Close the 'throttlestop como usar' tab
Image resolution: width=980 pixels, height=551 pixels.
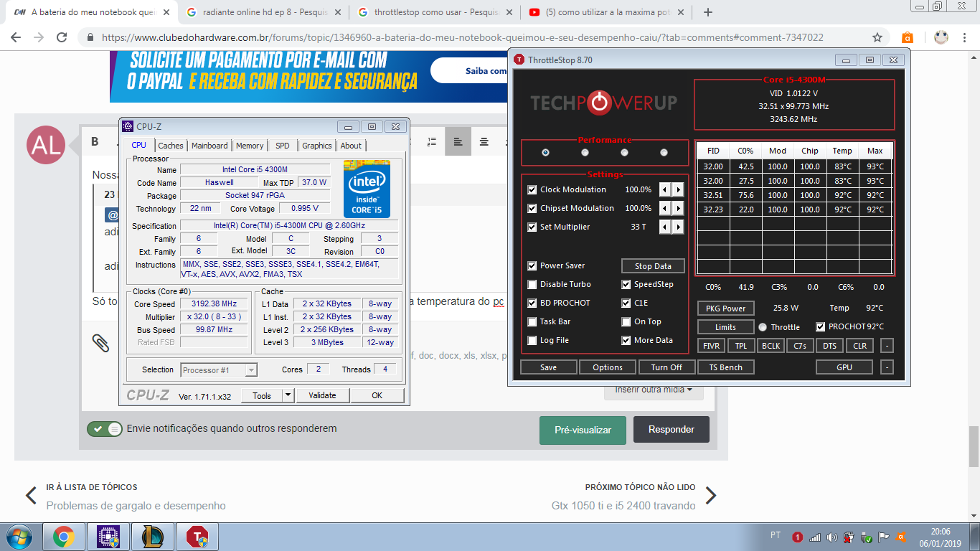(x=510, y=12)
